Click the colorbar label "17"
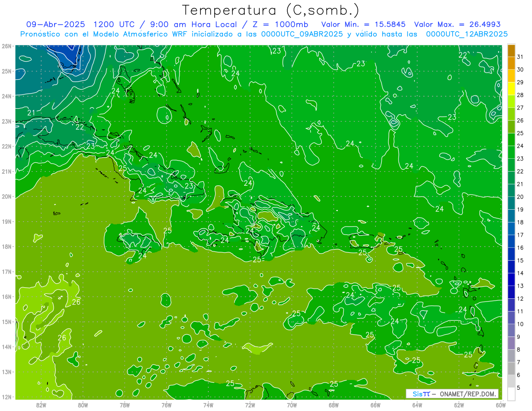The image size is (532, 411). 520,235
